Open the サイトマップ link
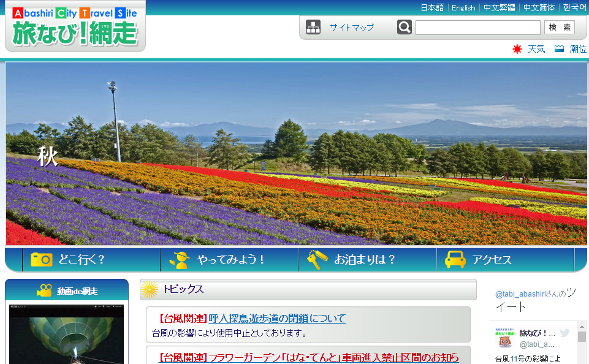 click(352, 27)
